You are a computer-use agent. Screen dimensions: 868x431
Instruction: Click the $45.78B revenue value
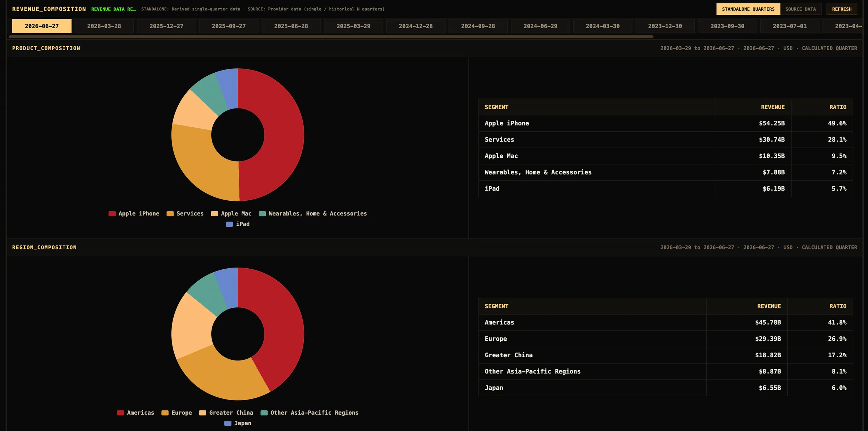[768, 323]
